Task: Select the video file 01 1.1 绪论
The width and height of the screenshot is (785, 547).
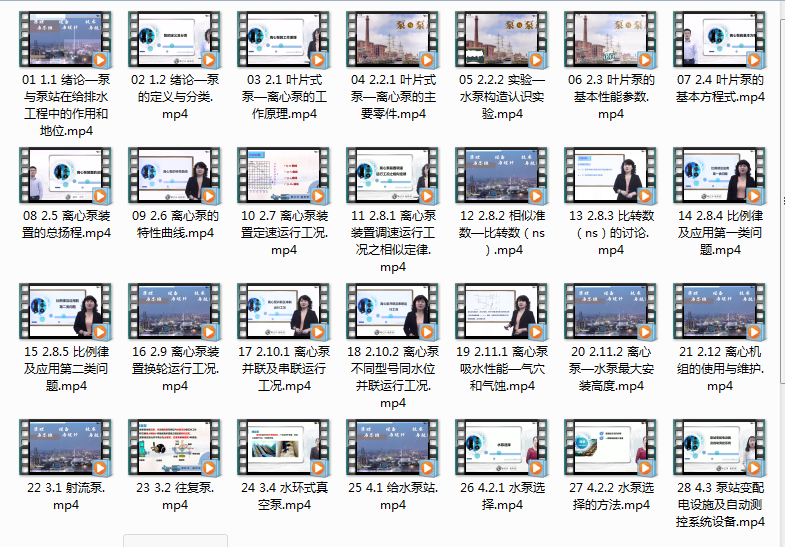Action: (x=66, y=40)
